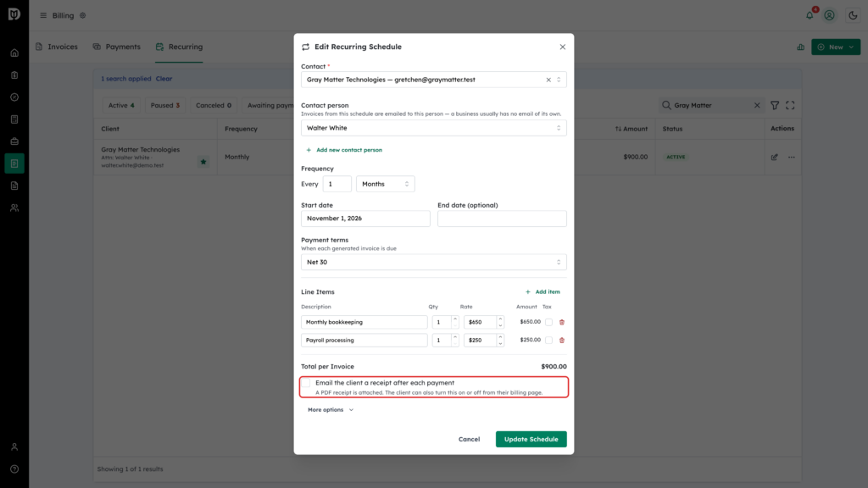Open the help question mark icon

pyautogui.click(x=14, y=469)
